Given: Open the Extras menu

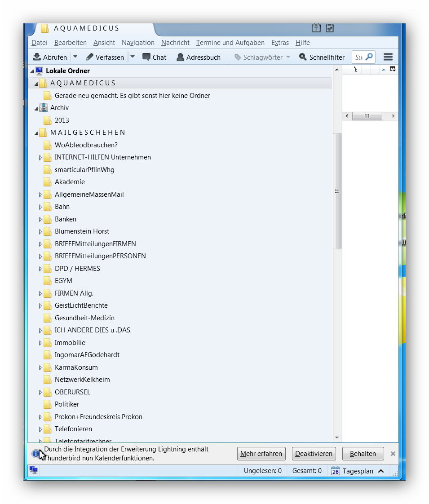Looking at the screenshot, I should click(x=280, y=42).
